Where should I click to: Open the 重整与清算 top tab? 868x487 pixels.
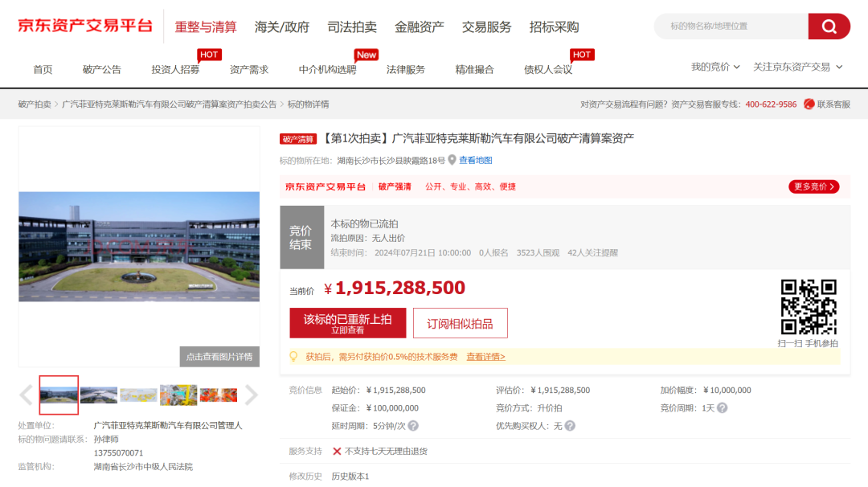pyautogui.click(x=206, y=27)
